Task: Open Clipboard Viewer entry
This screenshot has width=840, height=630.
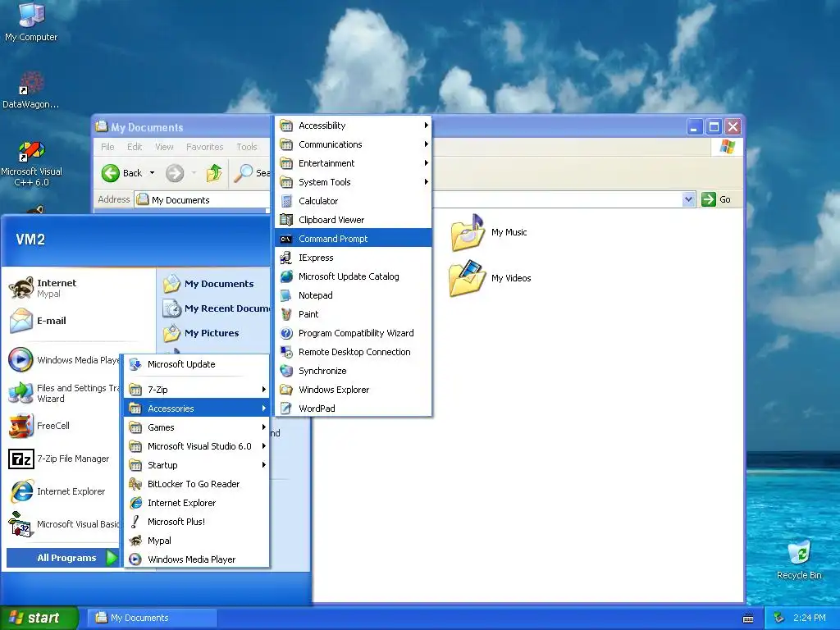Action: pyautogui.click(x=353, y=220)
